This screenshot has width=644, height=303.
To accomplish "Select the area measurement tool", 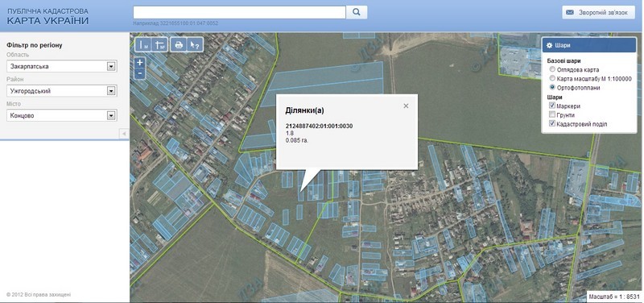I will point(159,45).
